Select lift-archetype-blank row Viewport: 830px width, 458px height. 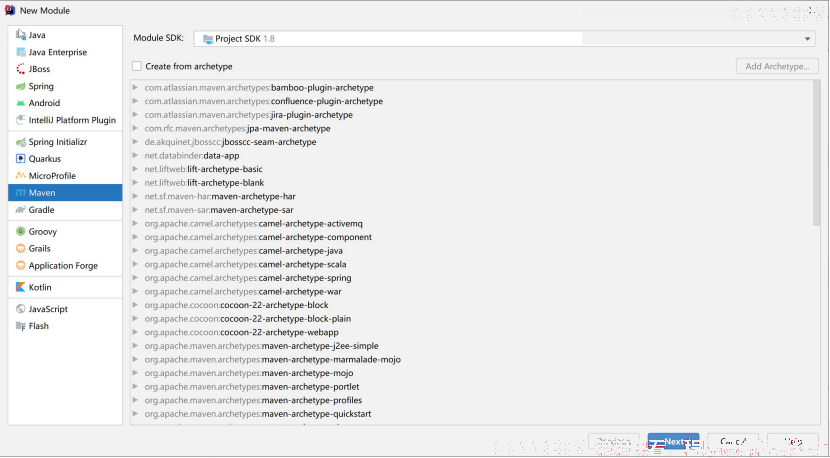471,183
